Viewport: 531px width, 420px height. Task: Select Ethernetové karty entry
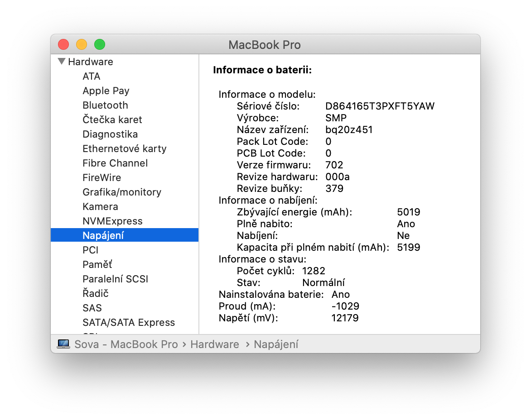[125, 149]
